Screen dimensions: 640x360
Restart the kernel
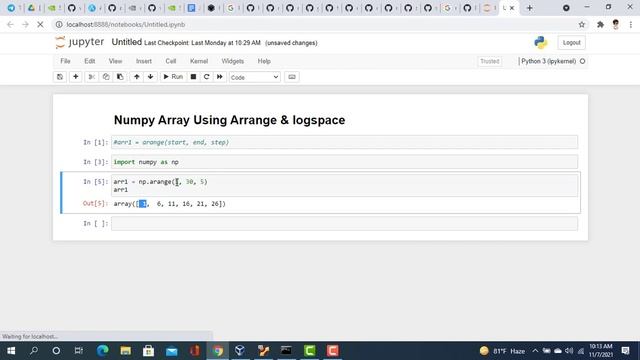tap(207, 77)
